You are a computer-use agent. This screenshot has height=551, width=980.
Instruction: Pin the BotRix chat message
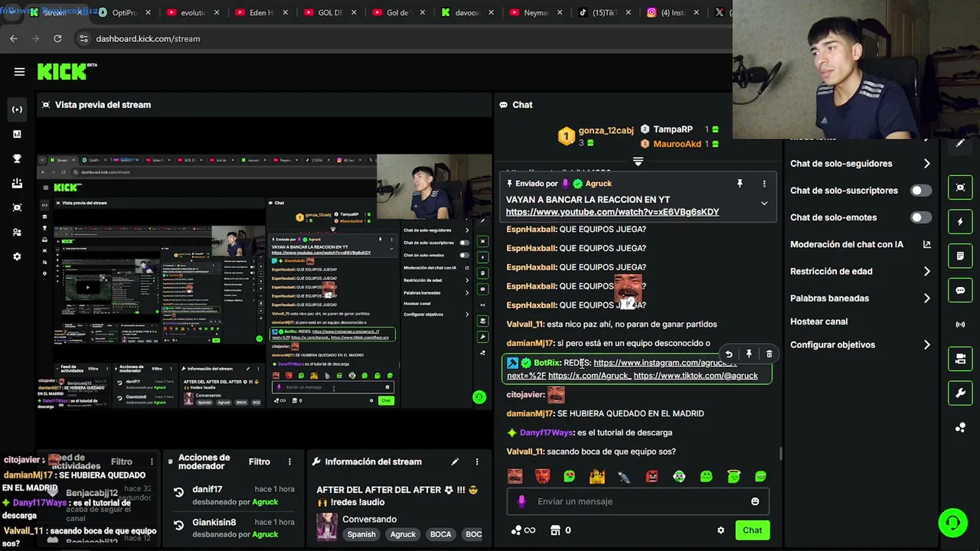[x=749, y=354]
